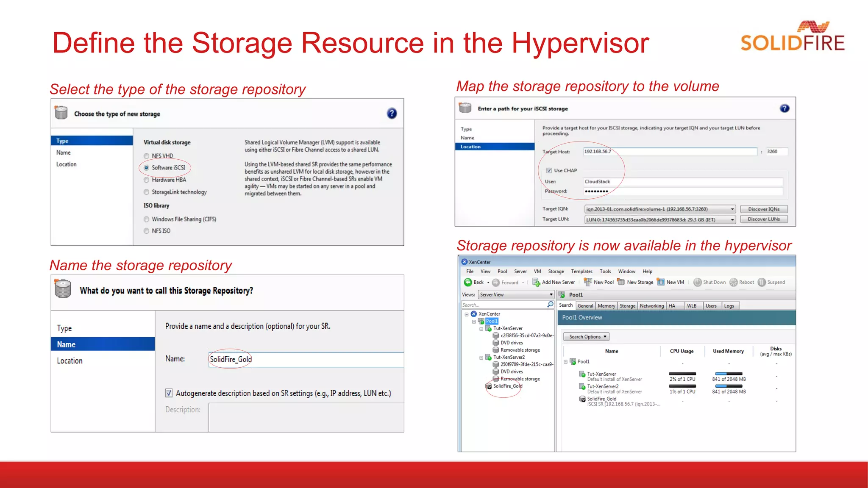This screenshot has height=488, width=868.
Task: Click the Reboot toolbar icon
Action: [x=734, y=282]
